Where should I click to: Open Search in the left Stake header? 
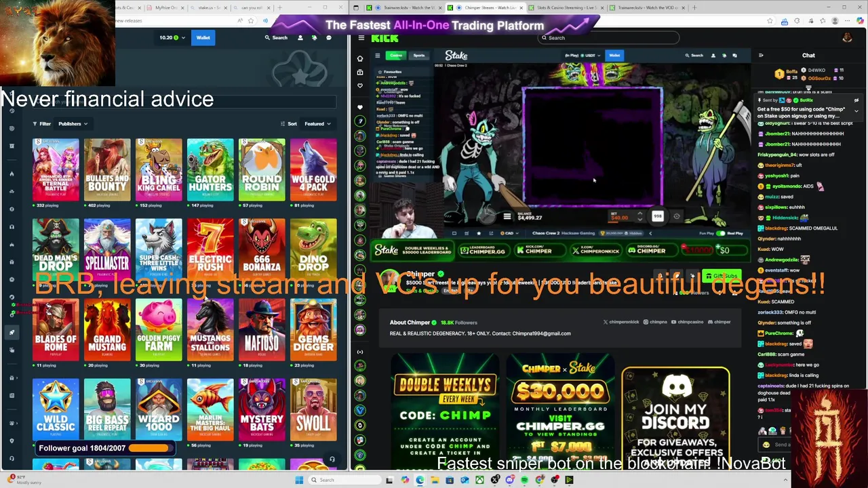[276, 37]
